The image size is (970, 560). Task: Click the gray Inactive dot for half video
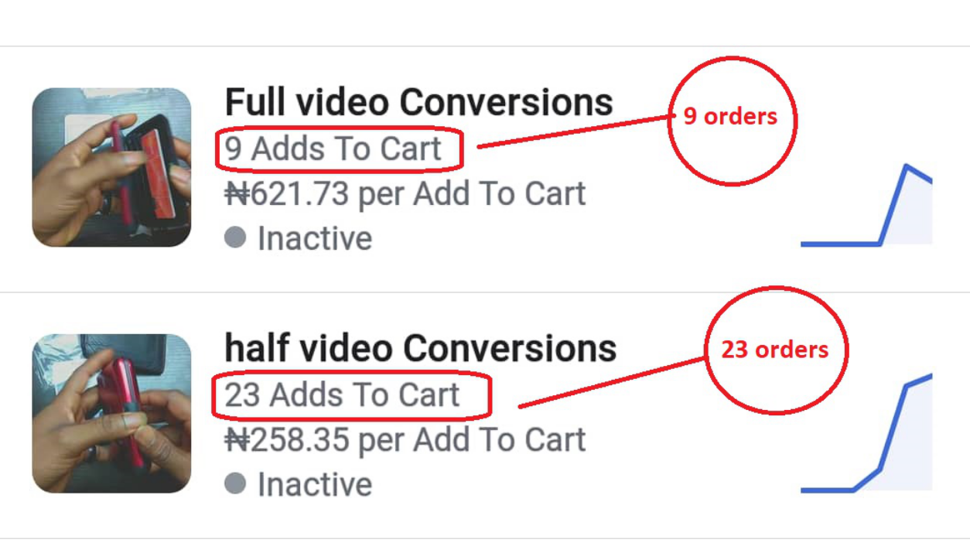[235, 484]
